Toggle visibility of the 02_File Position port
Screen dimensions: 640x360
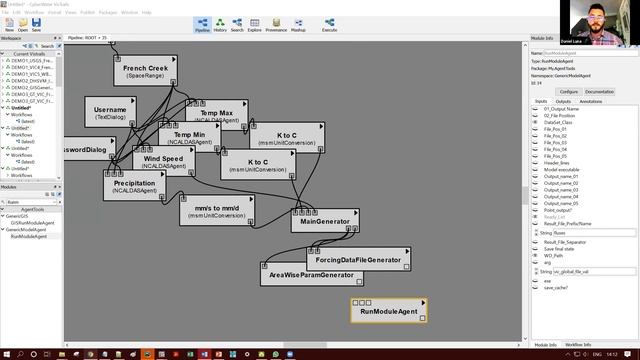pos(535,116)
